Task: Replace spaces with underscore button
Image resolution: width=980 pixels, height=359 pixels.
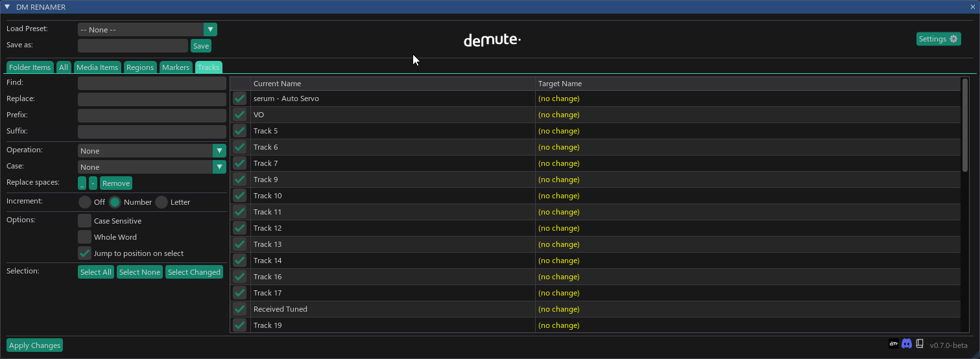Action: pyautogui.click(x=82, y=183)
